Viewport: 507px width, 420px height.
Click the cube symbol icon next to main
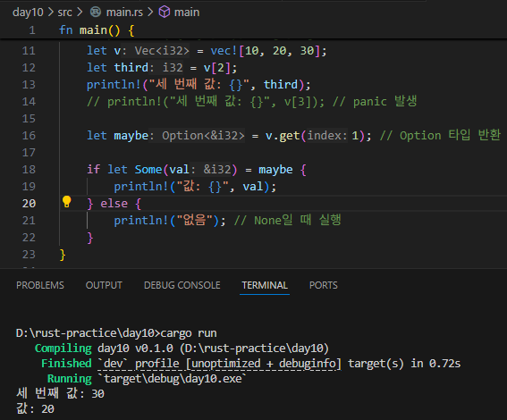tap(165, 12)
